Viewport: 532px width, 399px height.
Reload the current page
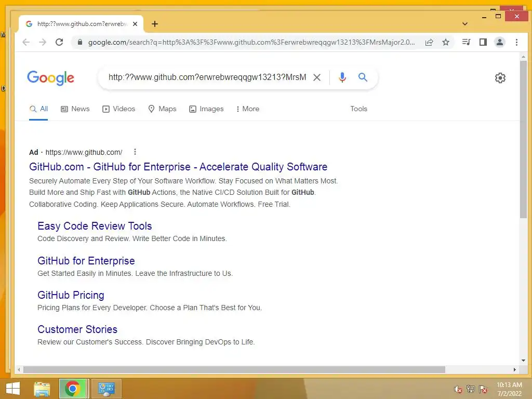click(59, 42)
